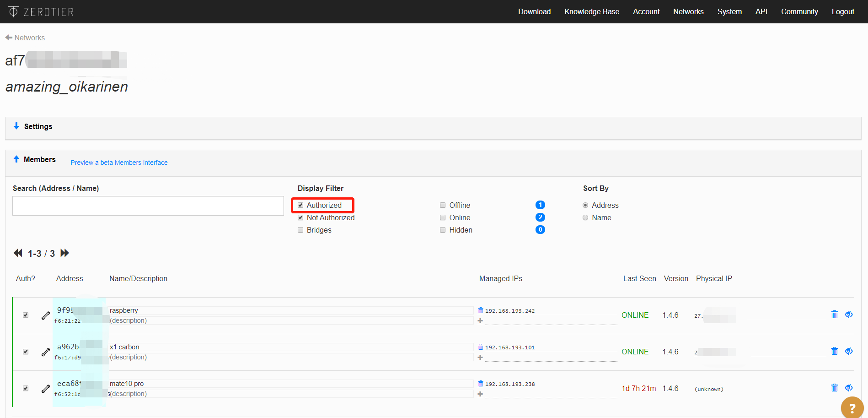Click the Physical IP column header

714,278
